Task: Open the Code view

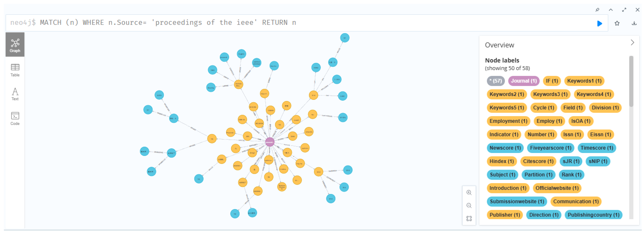Action: (x=15, y=118)
